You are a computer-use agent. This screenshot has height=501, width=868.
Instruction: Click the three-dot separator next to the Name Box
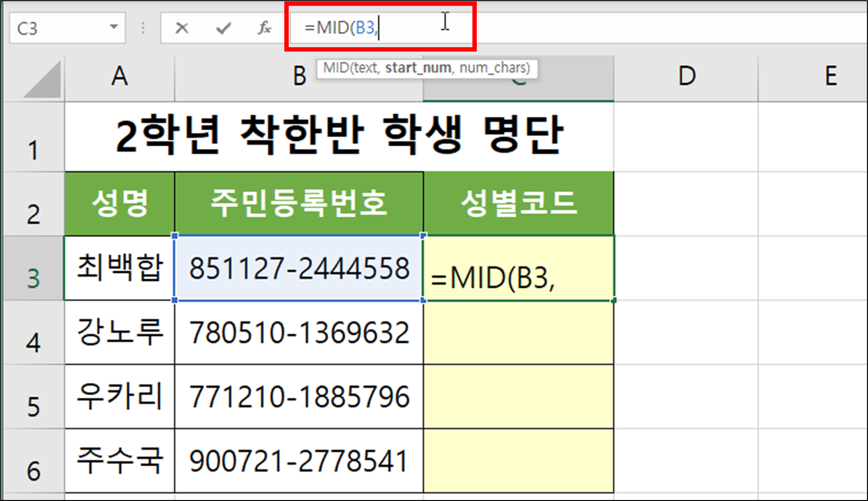(142, 28)
